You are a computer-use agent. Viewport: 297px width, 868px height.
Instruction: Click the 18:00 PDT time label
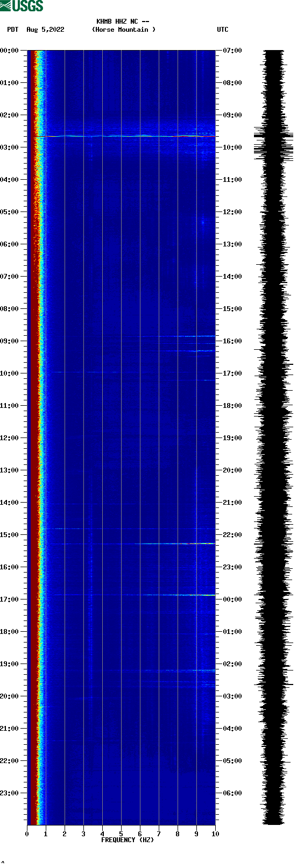click(x=9, y=632)
